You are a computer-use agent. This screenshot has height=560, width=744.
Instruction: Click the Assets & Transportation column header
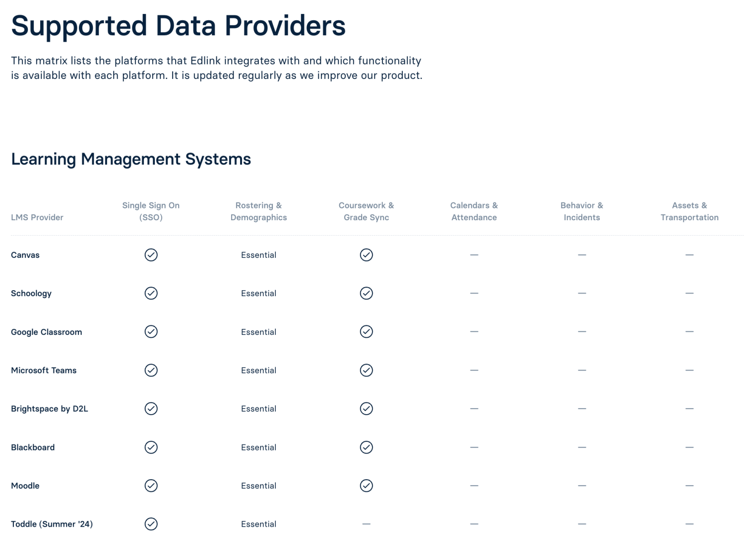click(689, 211)
